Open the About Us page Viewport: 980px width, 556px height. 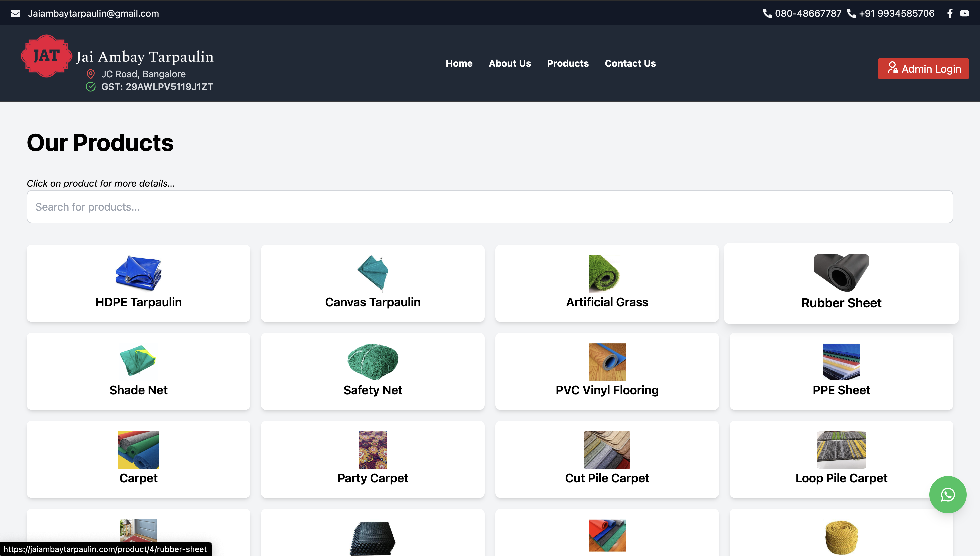(510, 63)
